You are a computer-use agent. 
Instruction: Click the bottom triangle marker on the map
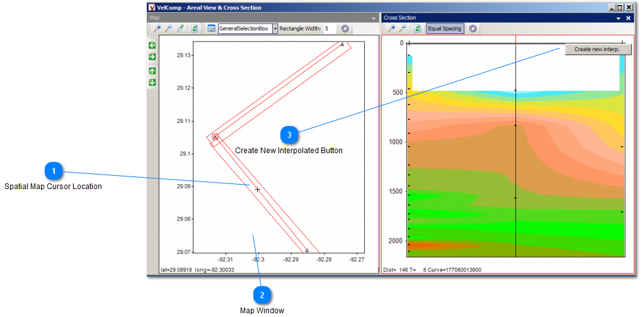click(x=307, y=250)
